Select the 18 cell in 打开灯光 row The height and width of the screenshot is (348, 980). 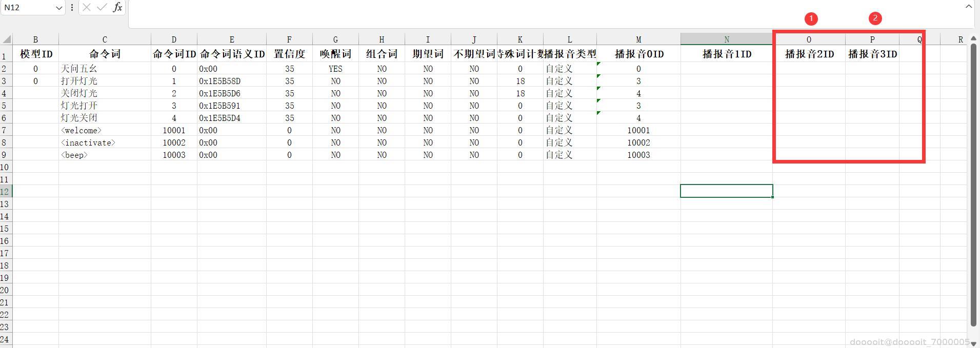coord(520,81)
